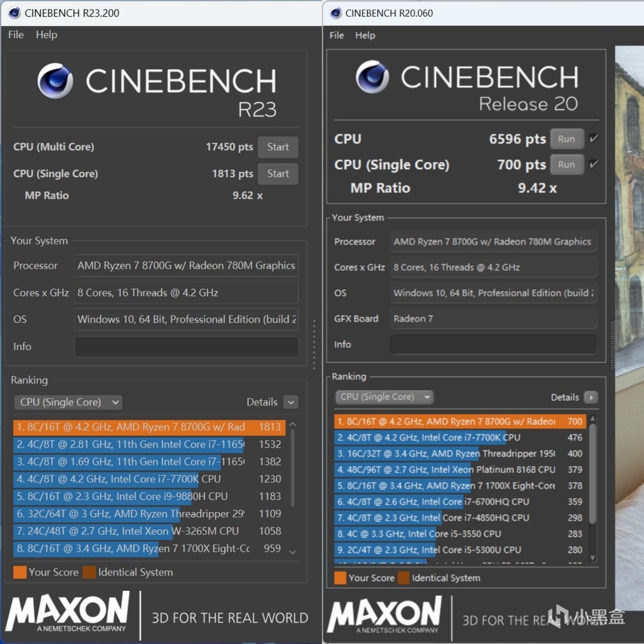Click the GFX Board field showing Radeon 7

click(x=493, y=318)
